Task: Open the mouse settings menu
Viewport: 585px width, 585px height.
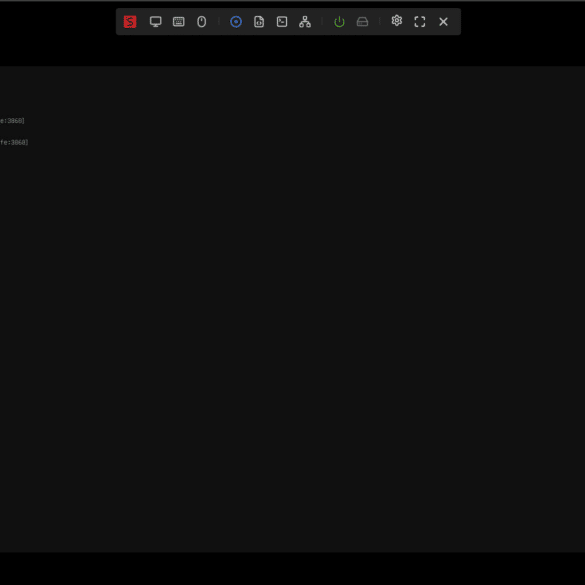Action: coord(201,22)
